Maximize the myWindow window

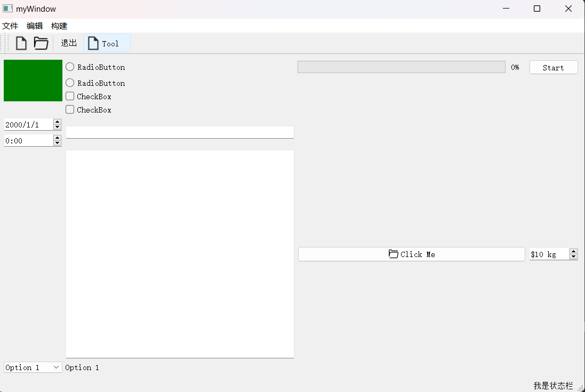point(537,9)
